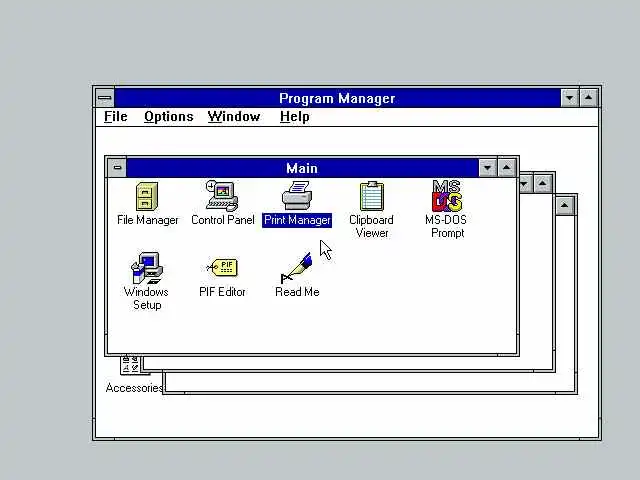Click the Program Manager title bar
Screen dimensions: 640x480
pos(338,98)
